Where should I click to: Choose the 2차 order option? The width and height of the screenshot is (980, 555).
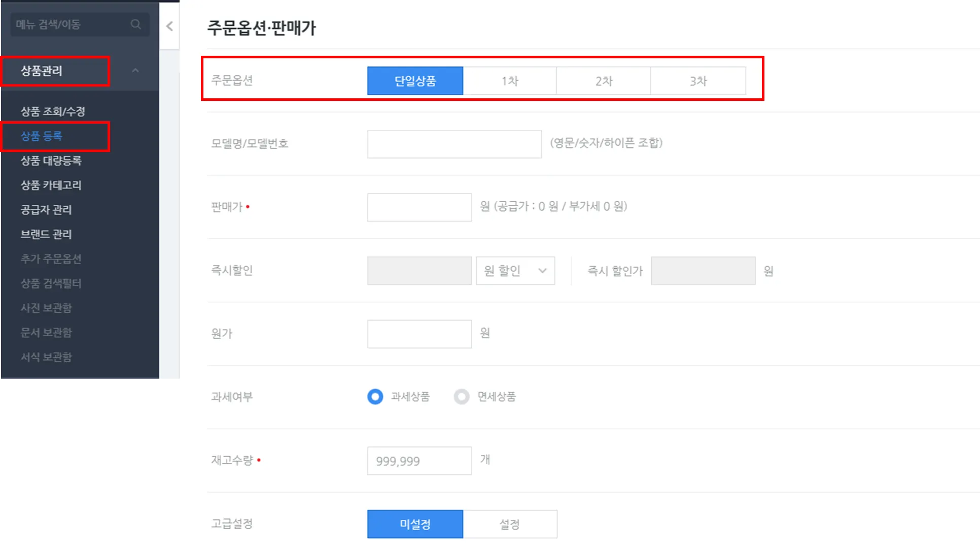(x=604, y=81)
